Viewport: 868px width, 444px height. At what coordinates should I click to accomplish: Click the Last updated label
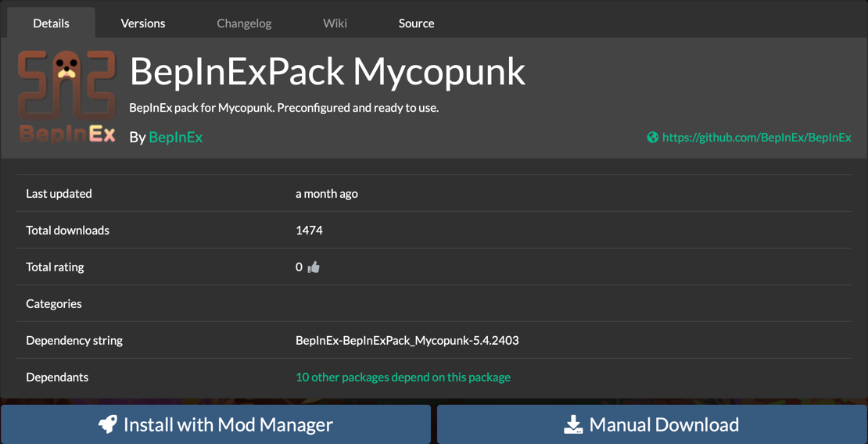point(59,194)
